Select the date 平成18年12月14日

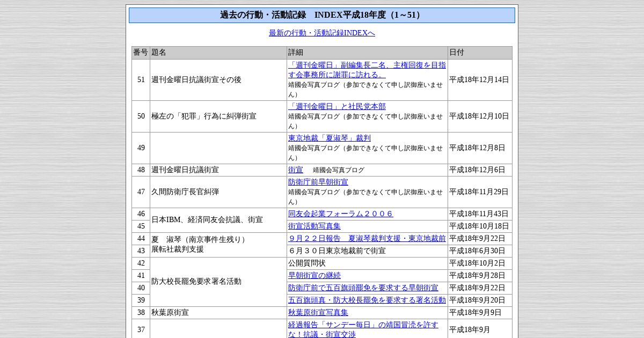(479, 79)
